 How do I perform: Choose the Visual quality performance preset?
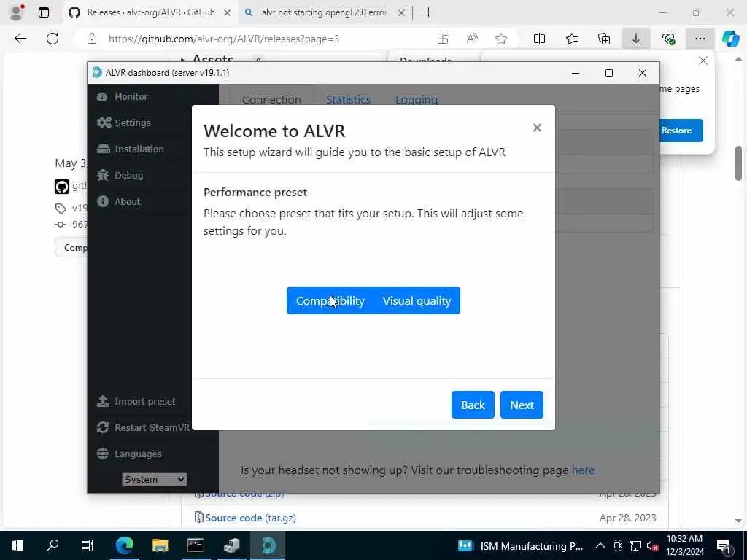417,300
